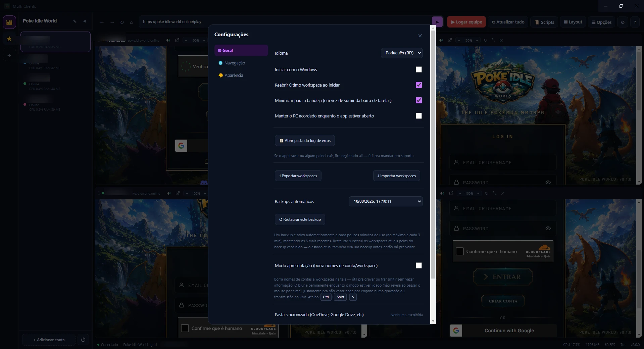Reload using the main toolbar refresh icon
The height and width of the screenshot is (349, 644).
[122, 22]
